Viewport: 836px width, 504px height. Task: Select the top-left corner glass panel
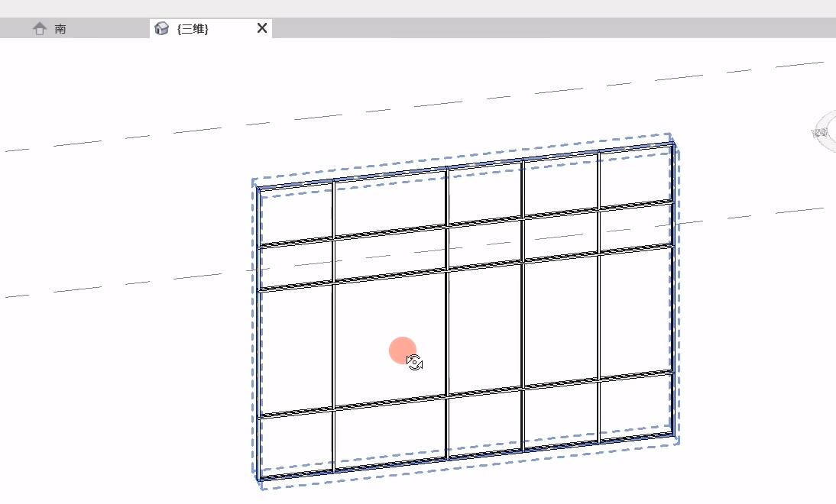point(296,215)
